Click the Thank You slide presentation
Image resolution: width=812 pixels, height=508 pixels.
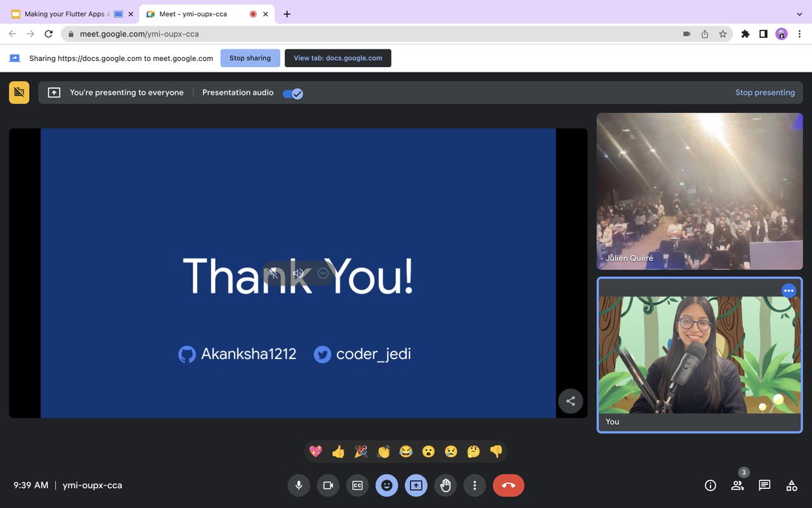point(298,273)
